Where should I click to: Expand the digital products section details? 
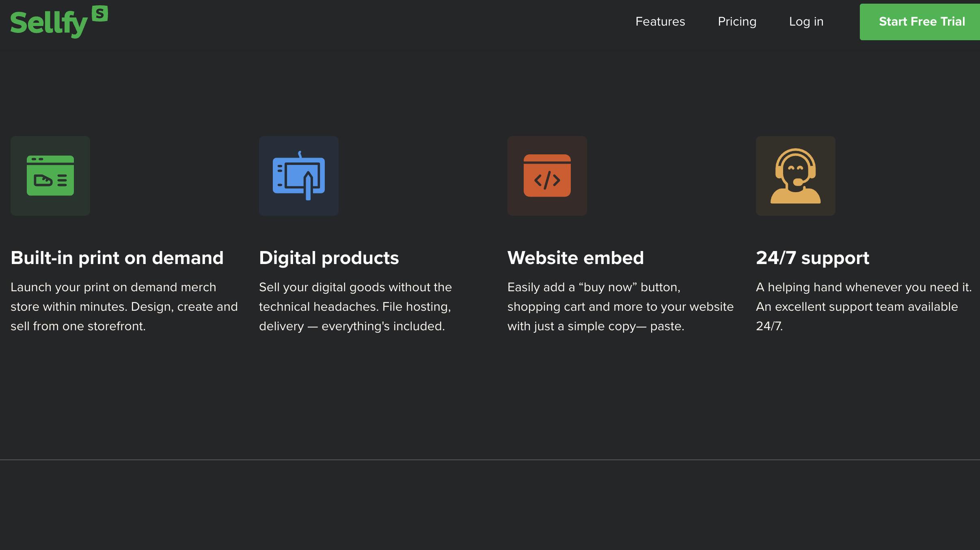328,257
